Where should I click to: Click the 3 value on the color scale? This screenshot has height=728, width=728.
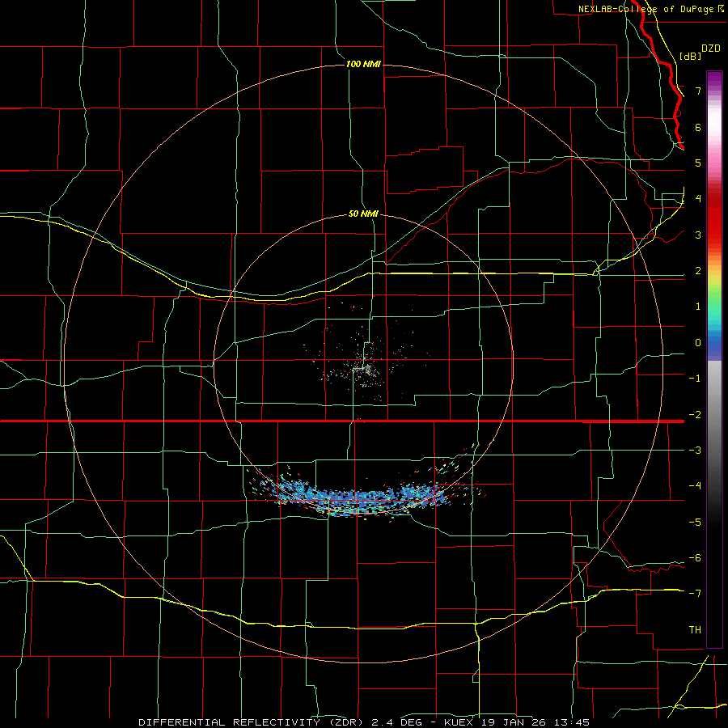point(698,235)
